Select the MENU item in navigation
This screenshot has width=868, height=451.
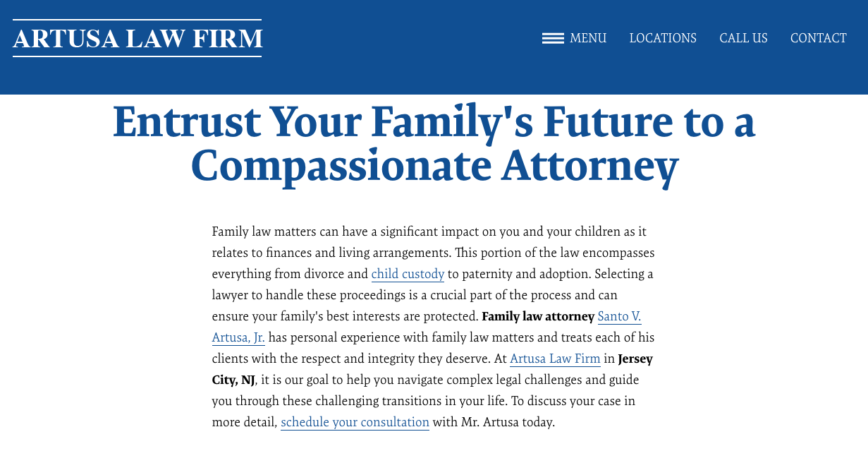587,38
